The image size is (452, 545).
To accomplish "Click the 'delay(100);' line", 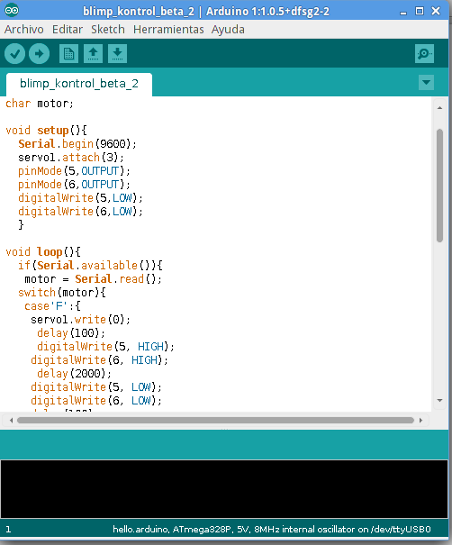I will coord(71,333).
